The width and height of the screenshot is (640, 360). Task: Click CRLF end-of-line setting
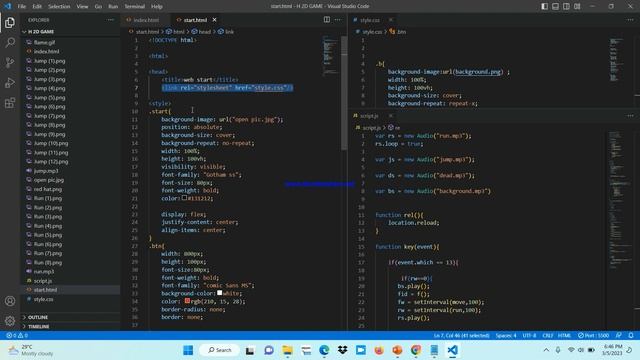547,335
